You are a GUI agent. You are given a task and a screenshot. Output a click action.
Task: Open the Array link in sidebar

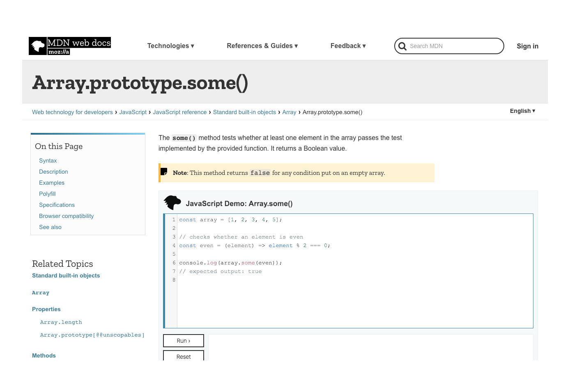pyautogui.click(x=41, y=293)
